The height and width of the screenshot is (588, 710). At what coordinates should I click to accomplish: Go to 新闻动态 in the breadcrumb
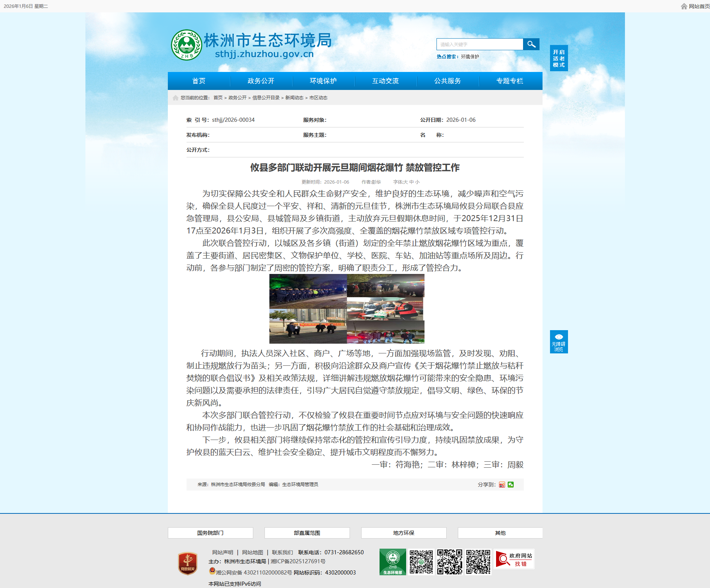click(x=294, y=98)
